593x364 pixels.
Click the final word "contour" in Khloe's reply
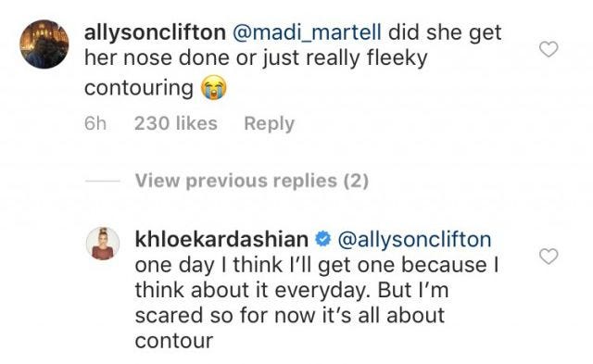pos(174,341)
